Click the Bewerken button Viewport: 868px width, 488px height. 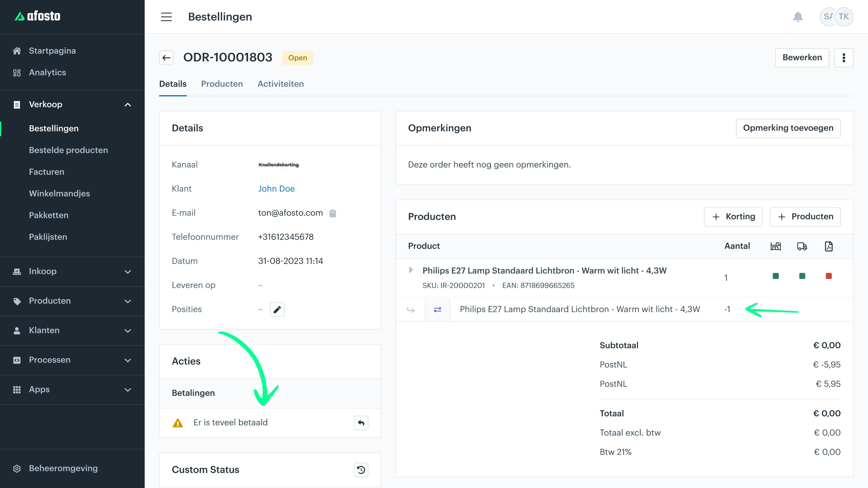point(802,58)
